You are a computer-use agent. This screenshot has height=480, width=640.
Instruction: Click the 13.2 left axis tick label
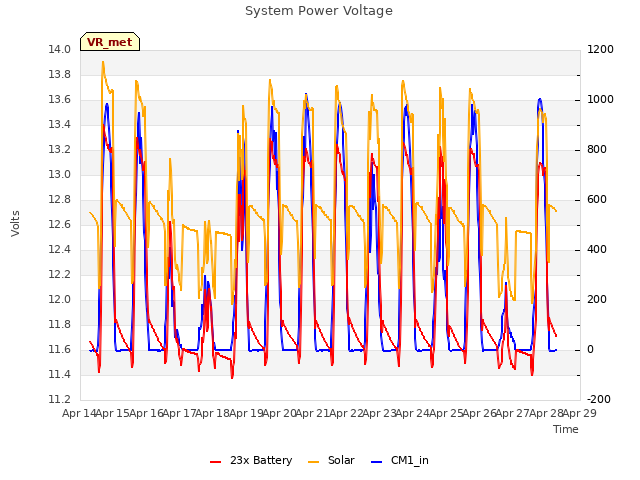pyautogui.click(x=60, y=150)
